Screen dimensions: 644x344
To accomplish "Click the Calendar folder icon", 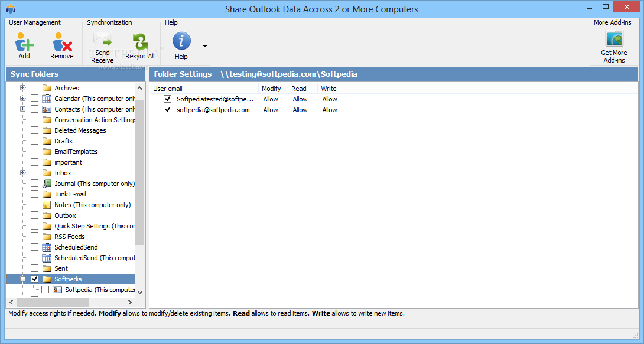I will tap(47, 99).
